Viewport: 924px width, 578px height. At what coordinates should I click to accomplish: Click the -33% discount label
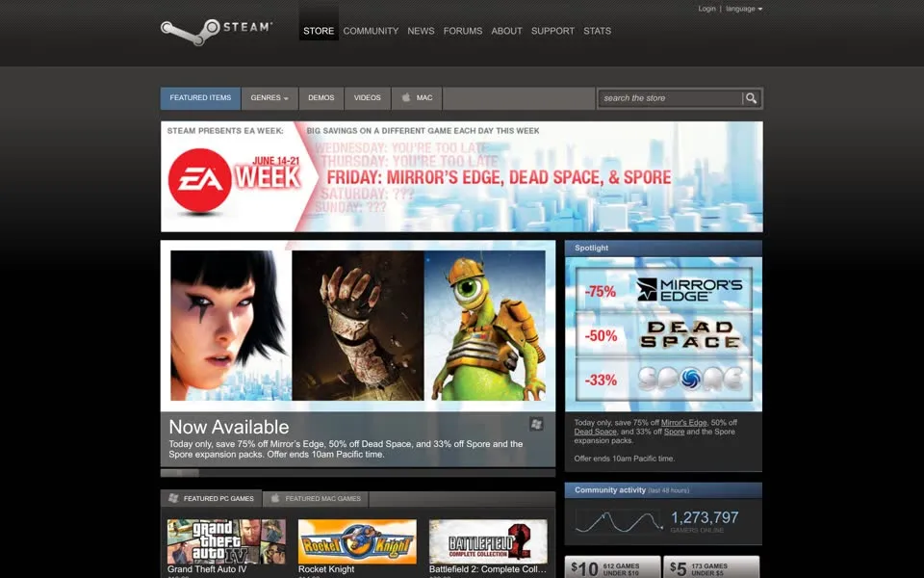pos(601,381)
